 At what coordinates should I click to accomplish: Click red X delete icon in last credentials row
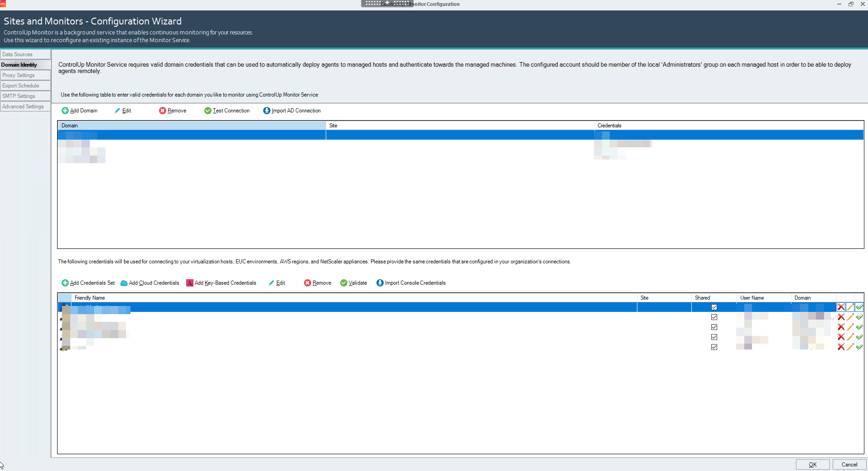coord(841,347)
